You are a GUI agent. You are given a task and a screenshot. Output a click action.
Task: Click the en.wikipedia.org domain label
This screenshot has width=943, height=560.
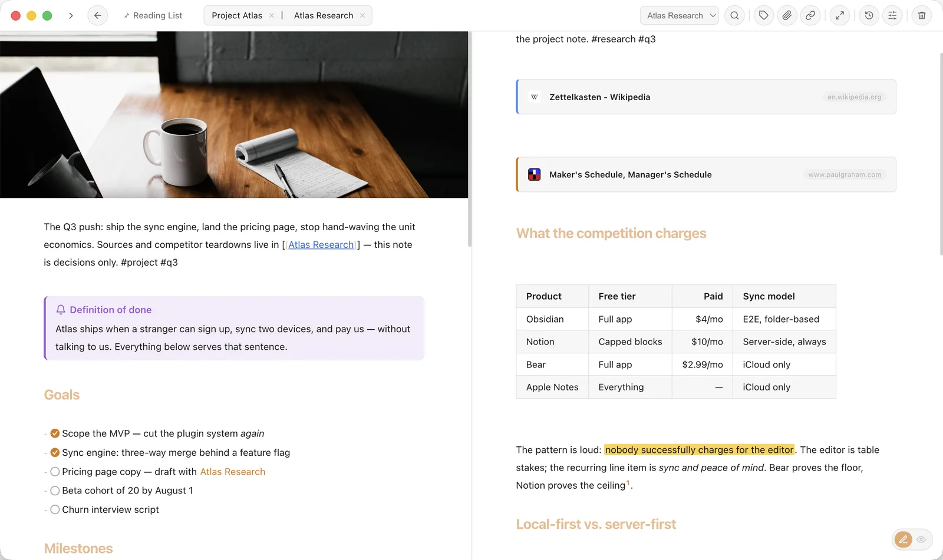click(855, 97)
